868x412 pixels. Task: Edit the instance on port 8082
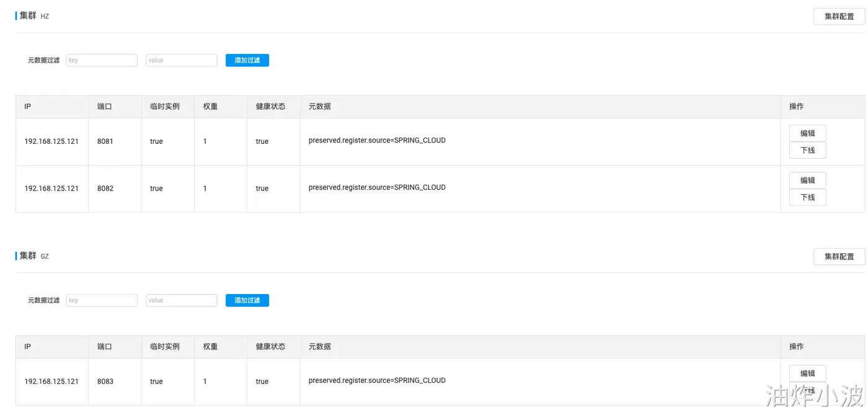click(x=807, y=181)
